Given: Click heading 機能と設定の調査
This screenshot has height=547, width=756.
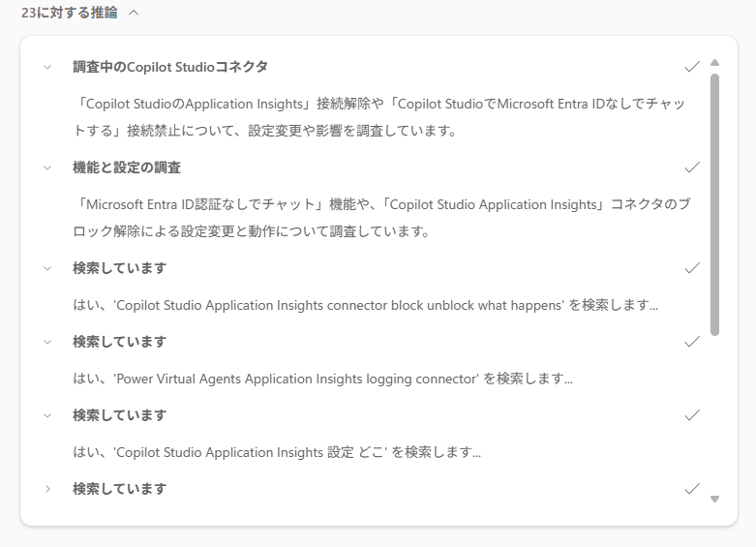Looking at the screenshot, I should (127, 167).
